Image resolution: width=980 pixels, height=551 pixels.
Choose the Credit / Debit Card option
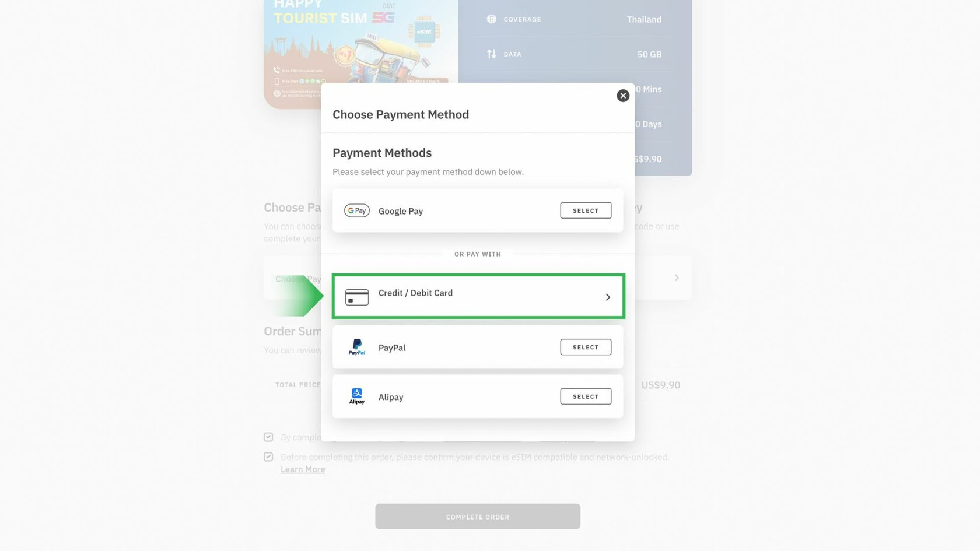click(478, 296)
